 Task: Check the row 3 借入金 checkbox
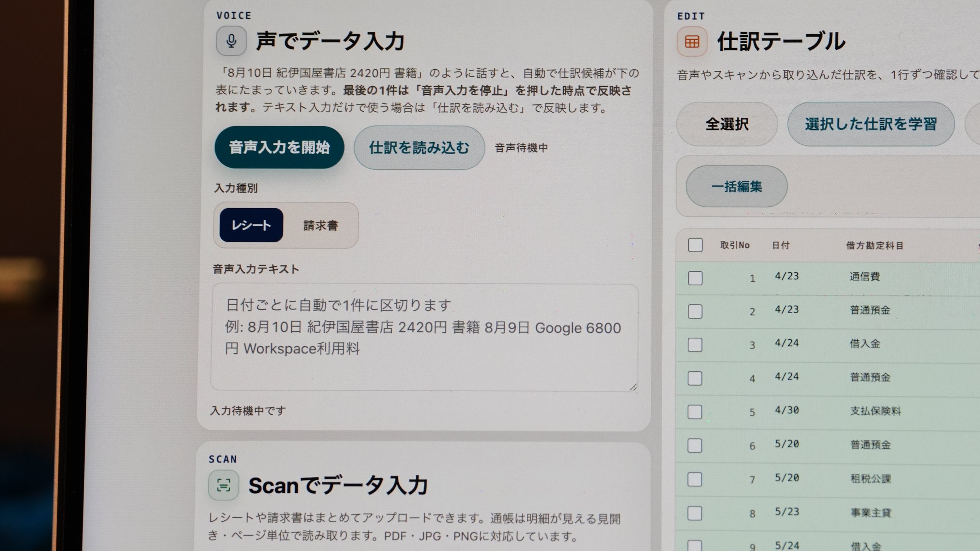(x=695, y=345)
